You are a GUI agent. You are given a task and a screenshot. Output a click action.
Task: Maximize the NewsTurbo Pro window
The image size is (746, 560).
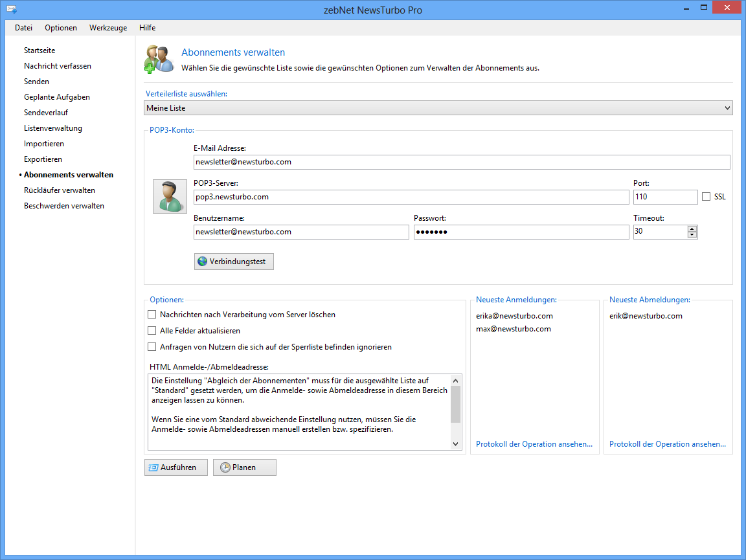(704, 8)
